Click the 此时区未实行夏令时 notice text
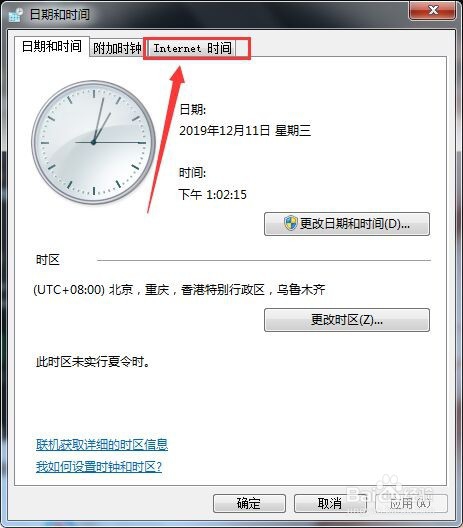The height and width of the screenshot is (528, 463). tap(93, 362)
